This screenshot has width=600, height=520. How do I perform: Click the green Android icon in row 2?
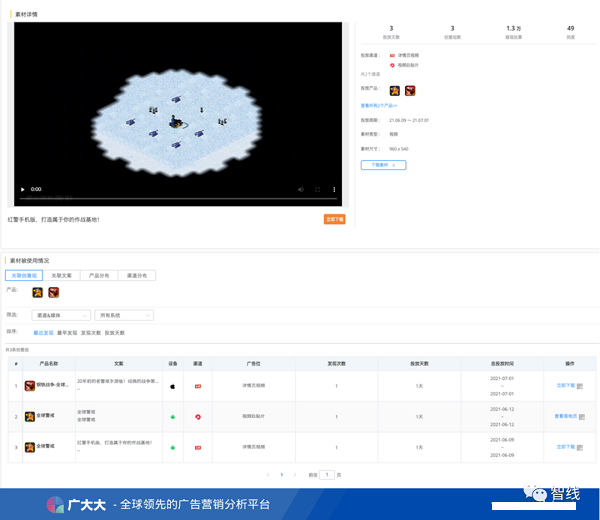click(x=173, y=417)
